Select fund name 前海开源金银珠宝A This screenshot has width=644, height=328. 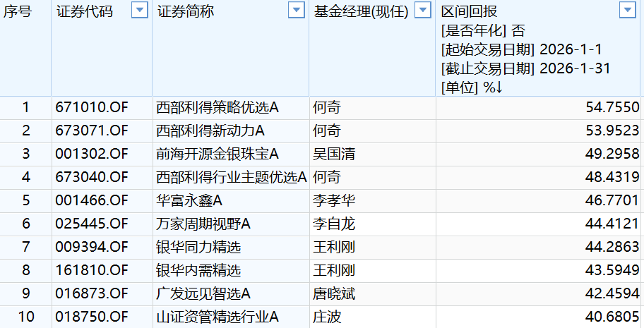point(217,154)
